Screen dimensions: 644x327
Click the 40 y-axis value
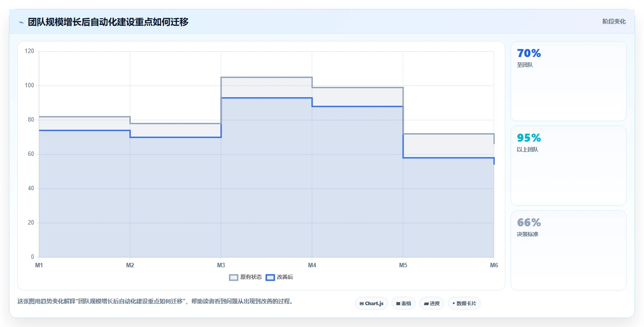pos(31,188)
